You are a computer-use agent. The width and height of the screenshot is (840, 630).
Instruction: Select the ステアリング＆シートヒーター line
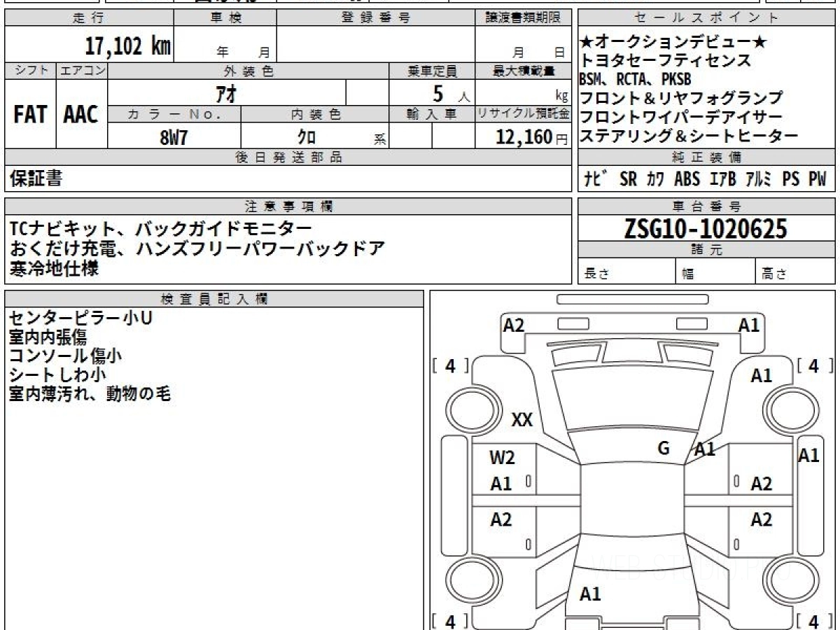(x=689, y=136)
